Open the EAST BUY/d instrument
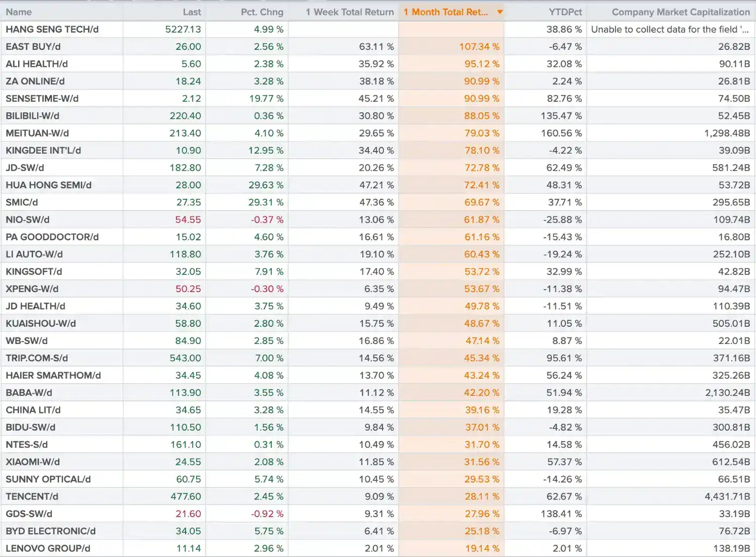Screen dimensions: 756x557 coord(33,46)
